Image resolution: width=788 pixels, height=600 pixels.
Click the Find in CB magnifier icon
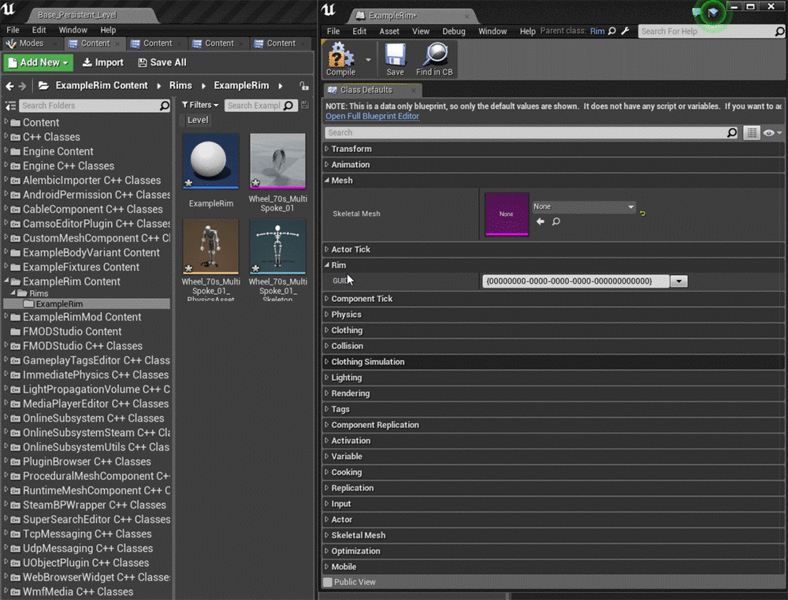(434, 55)
